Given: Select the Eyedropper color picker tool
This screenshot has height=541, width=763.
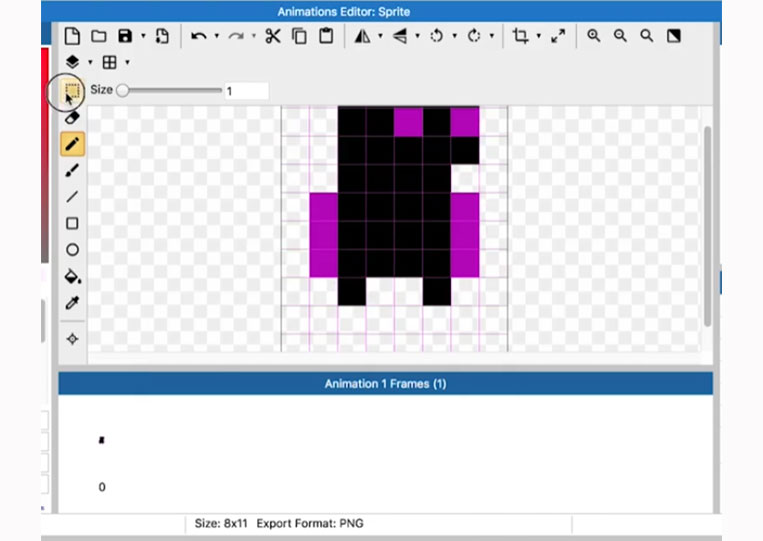Looking at the screenshot, I should (72, 303).
